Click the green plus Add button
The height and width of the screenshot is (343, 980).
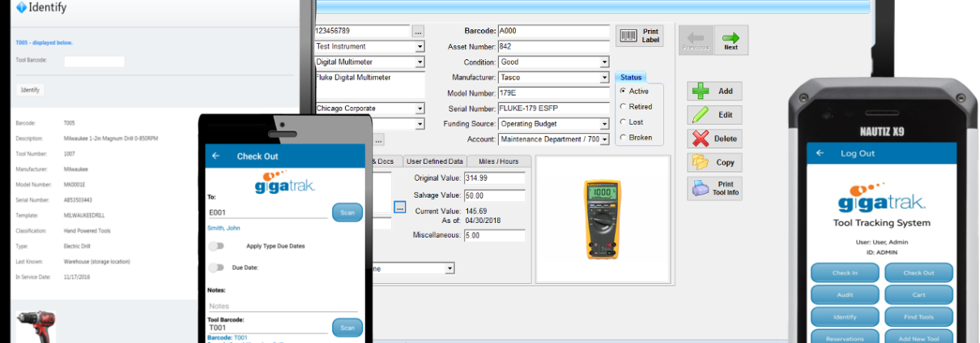(x=714, y=92)
